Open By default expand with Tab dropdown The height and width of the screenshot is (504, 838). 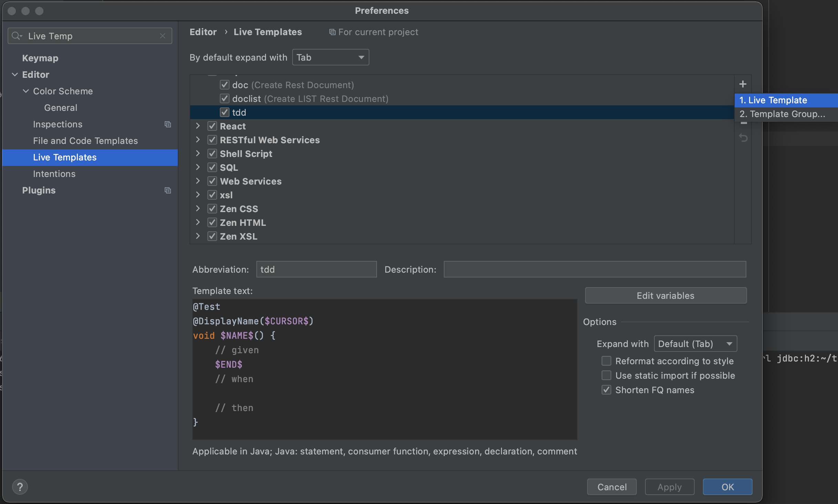tap(330, 57)
